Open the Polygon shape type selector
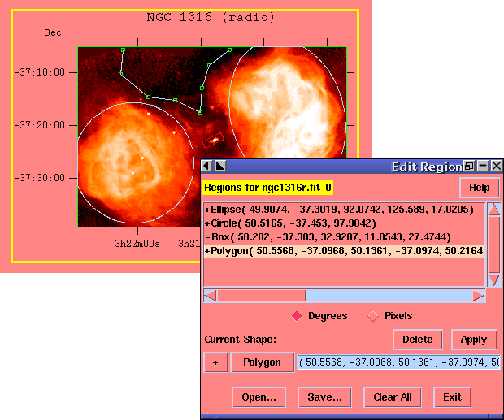This screenshot has height=420, width=504. pos(263,362)
